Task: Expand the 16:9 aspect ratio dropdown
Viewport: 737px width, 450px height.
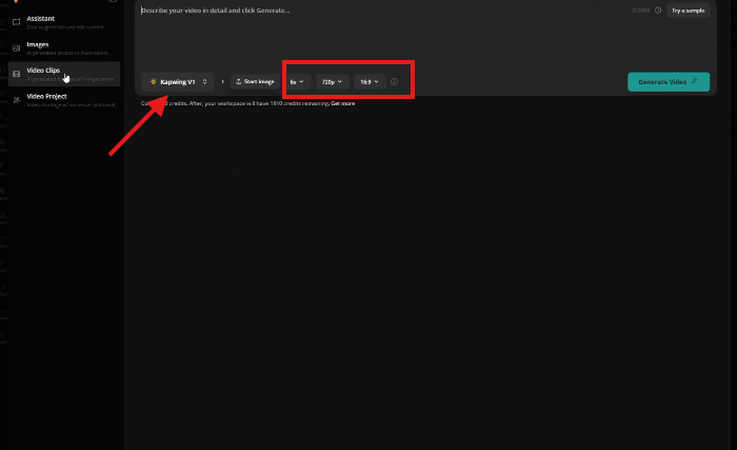Action: (x=369, y=82)
